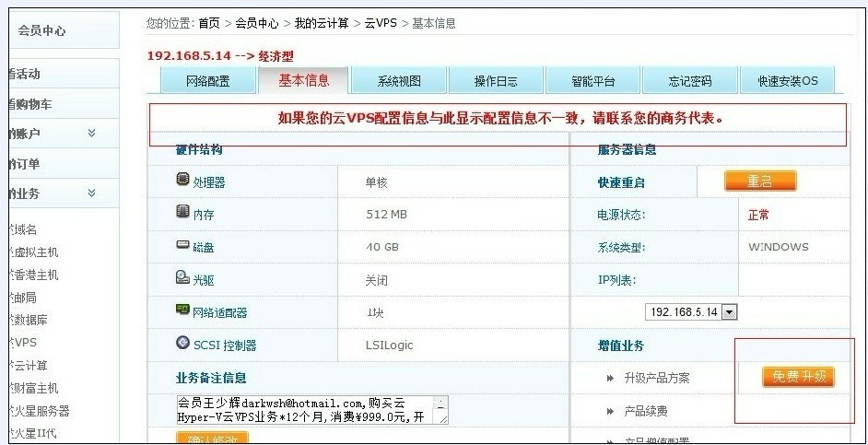
Task: Click the 首页 breadcrumb link
Action: [209, 23]
